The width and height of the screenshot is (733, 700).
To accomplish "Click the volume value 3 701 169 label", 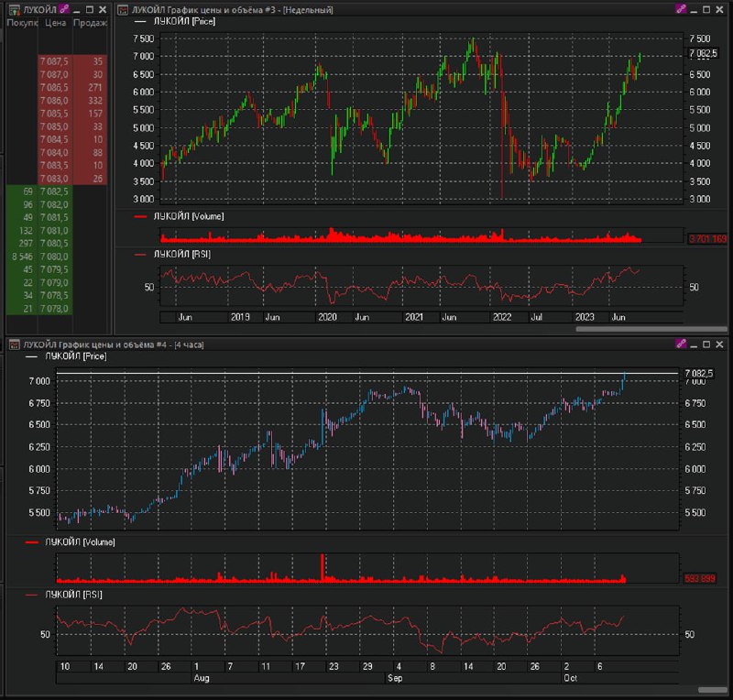I will pos(707,239).
